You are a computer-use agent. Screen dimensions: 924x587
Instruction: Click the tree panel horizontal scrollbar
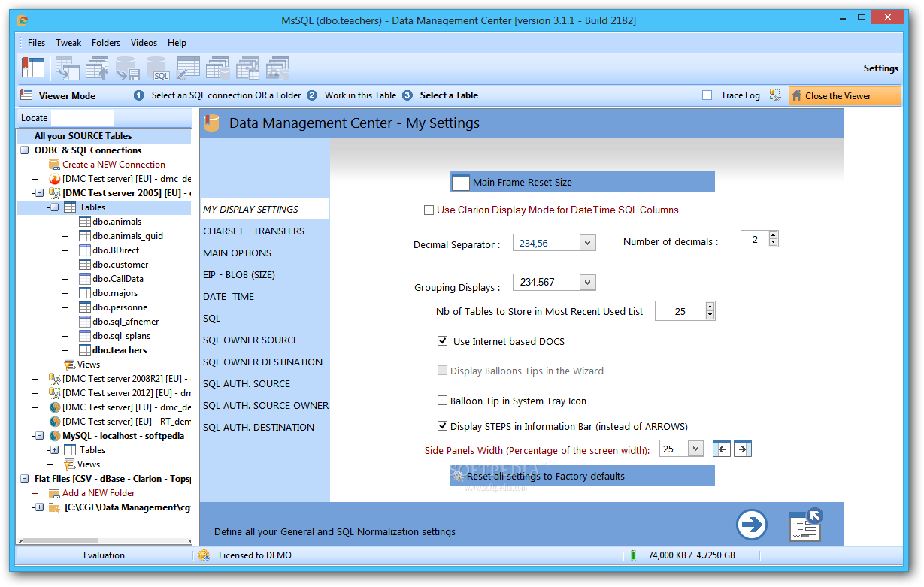[x=103, y=540]
